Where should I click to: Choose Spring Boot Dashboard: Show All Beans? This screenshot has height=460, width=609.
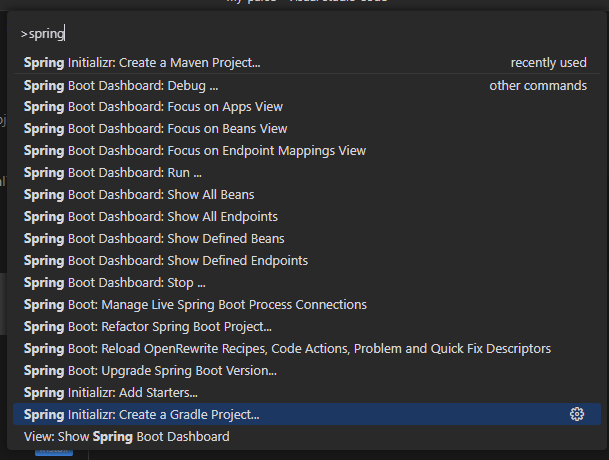pyautogui.click(x=307, y=195)
